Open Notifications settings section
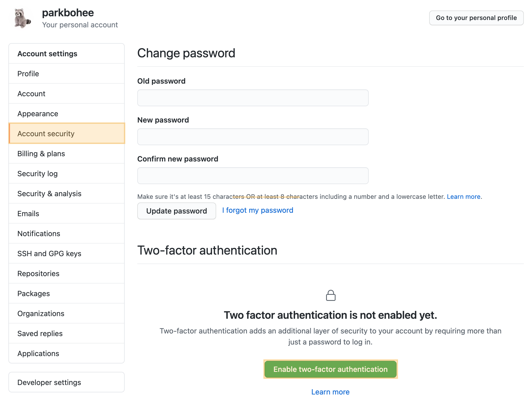This screenshot has height=400, width=532. 39,234
